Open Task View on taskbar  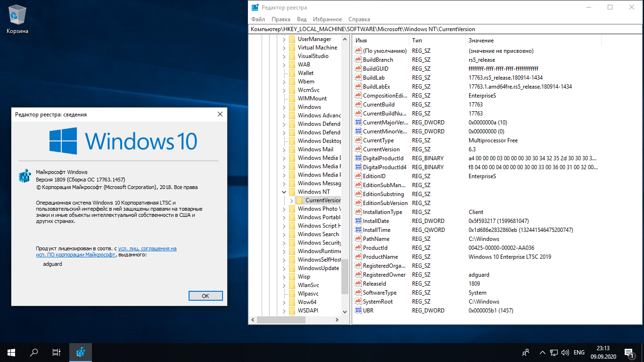(57, 352)
